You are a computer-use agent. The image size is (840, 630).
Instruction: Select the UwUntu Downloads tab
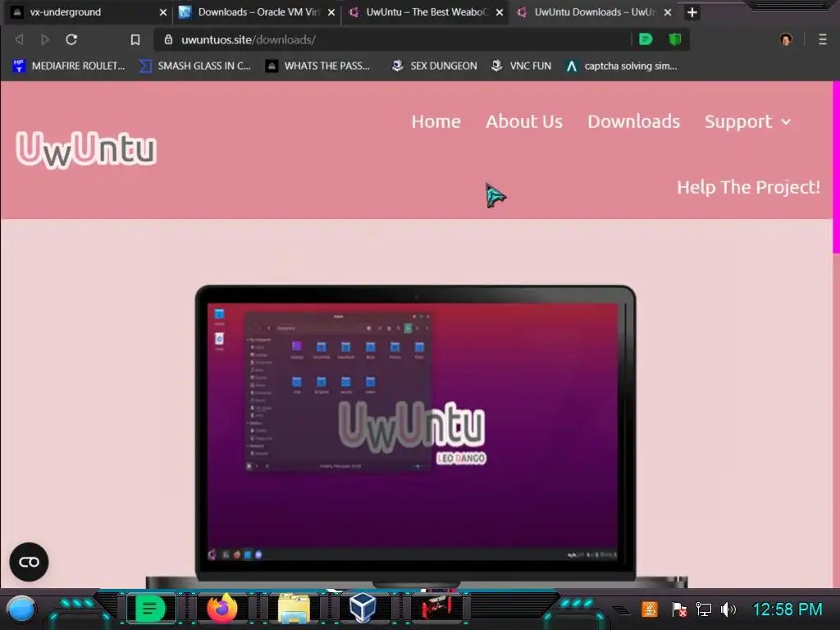coord(594,11)
